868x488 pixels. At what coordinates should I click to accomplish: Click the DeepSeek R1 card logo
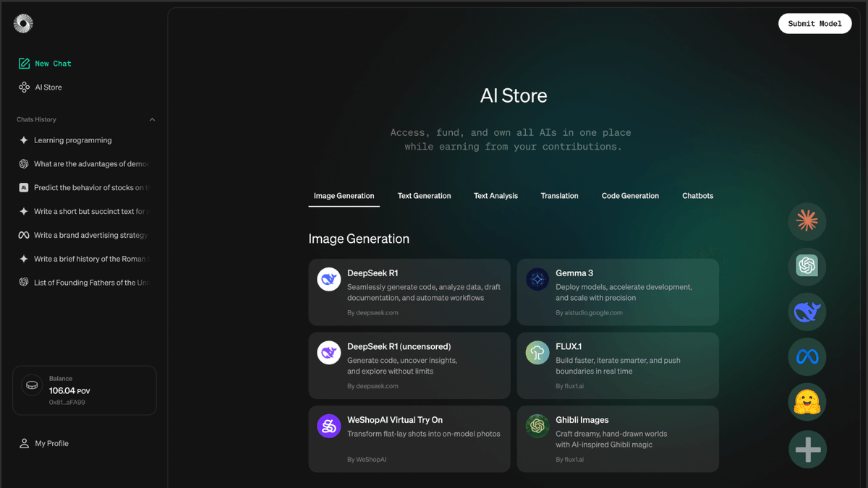pos(329,279)
